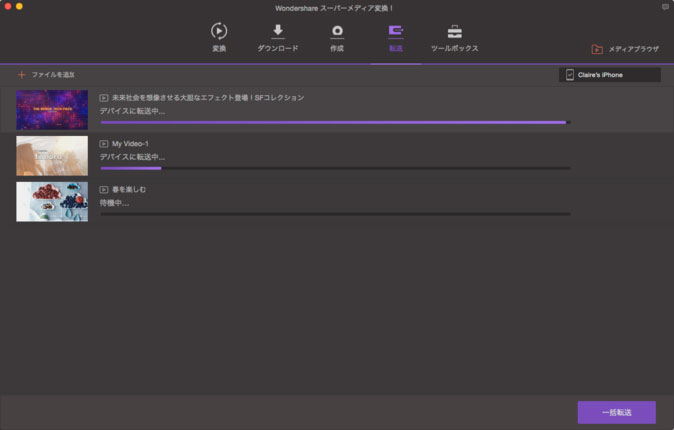Click the video icon beside 春を楽しむ
The image size is (674, 430).
(104, 190)
